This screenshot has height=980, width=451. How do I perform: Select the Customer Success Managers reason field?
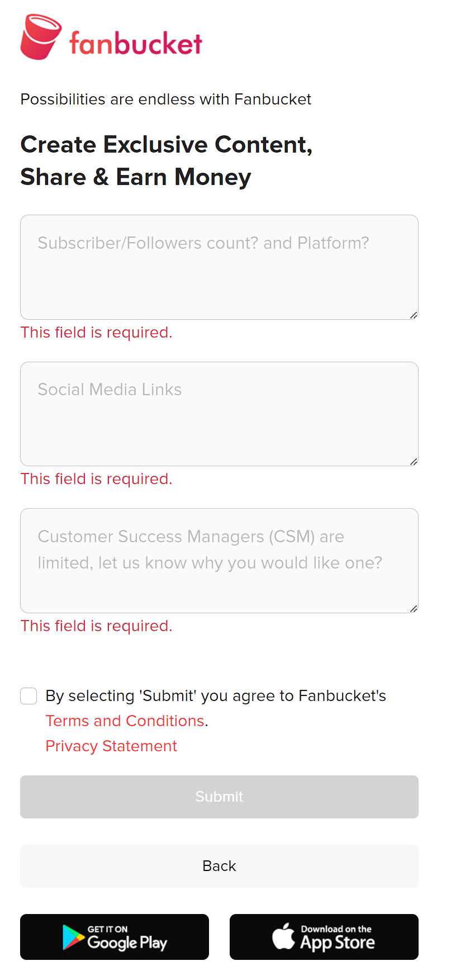pos(219,561)
